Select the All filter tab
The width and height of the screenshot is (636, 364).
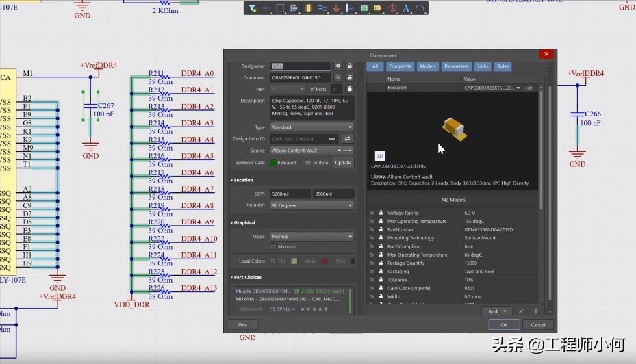375,66
